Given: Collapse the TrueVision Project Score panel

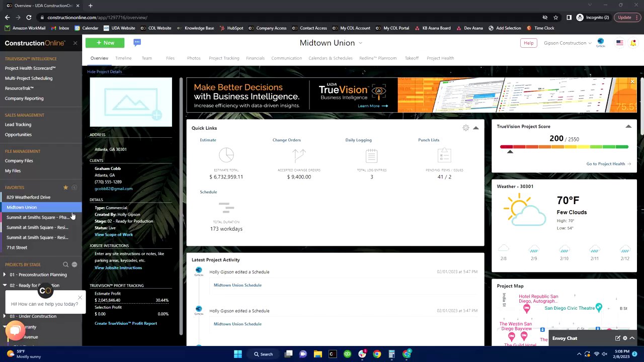Looking at the screenshot, I should [x=628, y=126].
